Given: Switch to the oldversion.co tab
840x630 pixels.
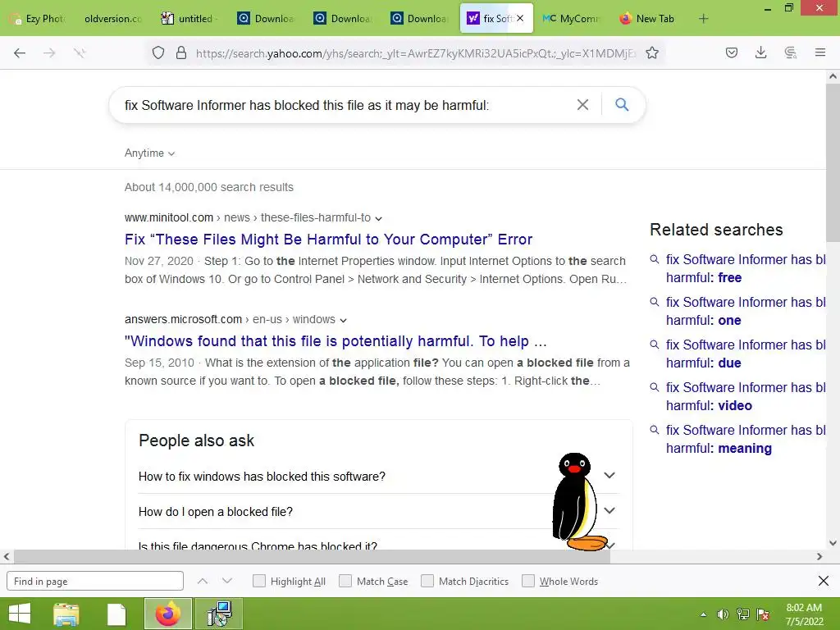Looking at the screenshot, I should tap(112, 19).
